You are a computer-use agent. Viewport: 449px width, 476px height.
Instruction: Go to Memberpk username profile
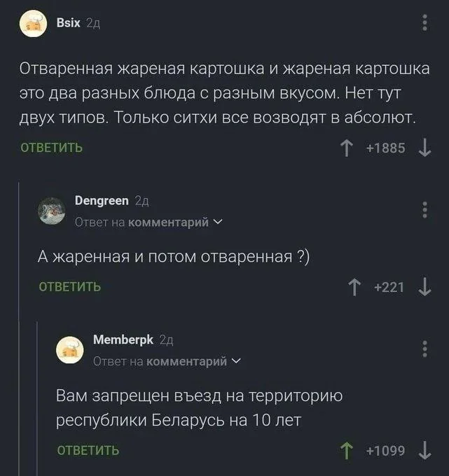point(123,339)
